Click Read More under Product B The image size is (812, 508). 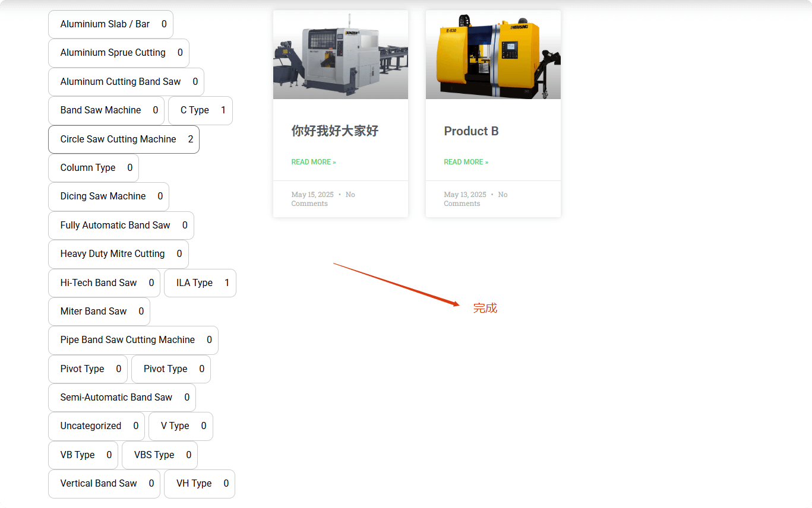point(466,162)
